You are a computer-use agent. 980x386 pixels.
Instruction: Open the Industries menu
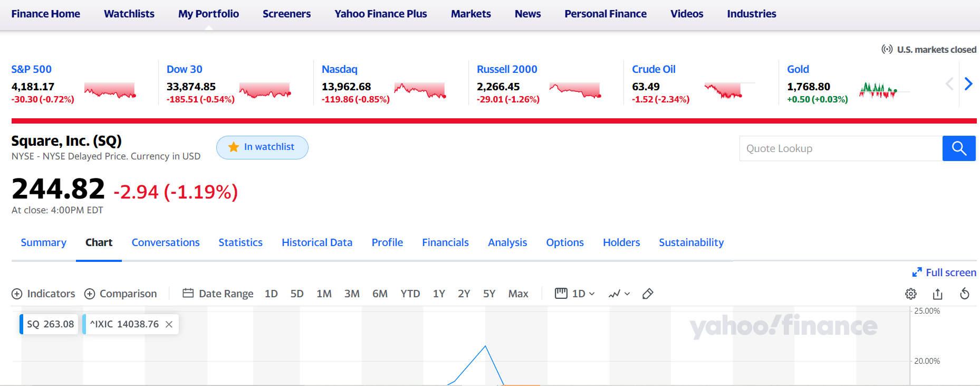(x=752, y=14)
